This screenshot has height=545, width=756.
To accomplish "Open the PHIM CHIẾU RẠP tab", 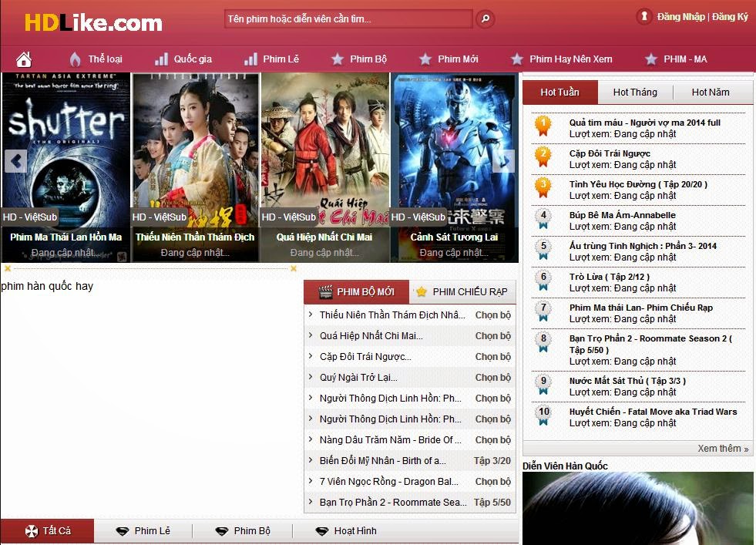I will click(462, 291).
